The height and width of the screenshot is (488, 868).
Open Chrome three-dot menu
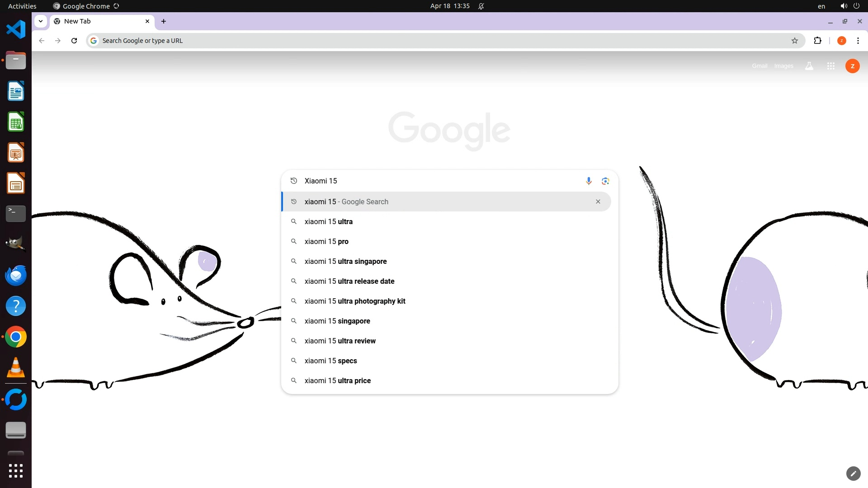[858, 41]
